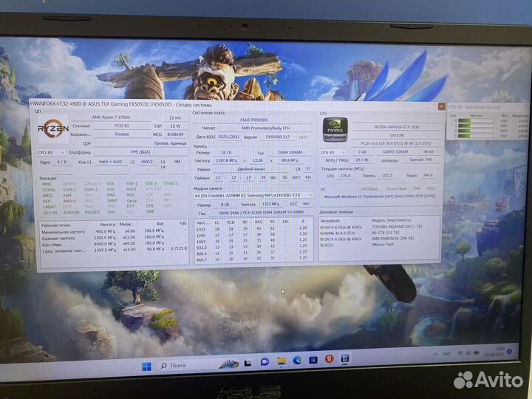The height and width of the screenshot is (399, 532).
Task: Open Microsoft Store from the taskbar
Action: coord(313,360)
